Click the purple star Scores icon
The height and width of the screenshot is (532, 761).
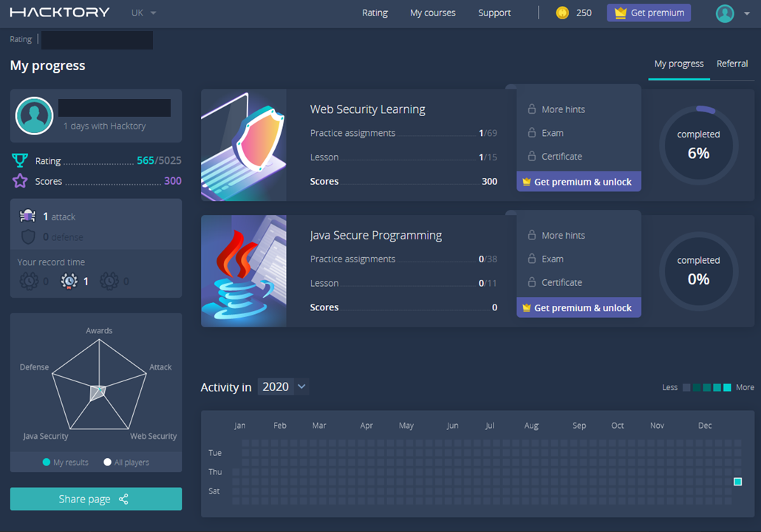20,180
